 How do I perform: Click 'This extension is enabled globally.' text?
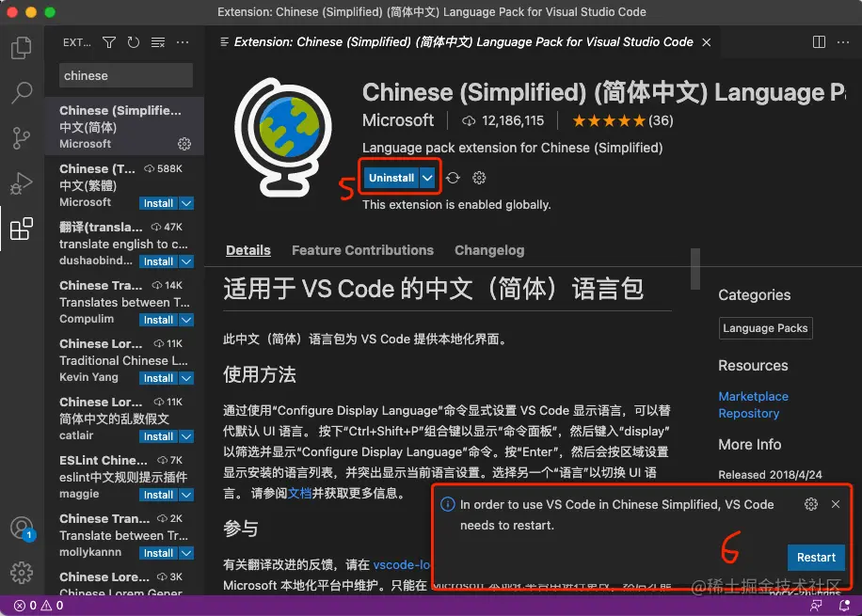[456, 204]
